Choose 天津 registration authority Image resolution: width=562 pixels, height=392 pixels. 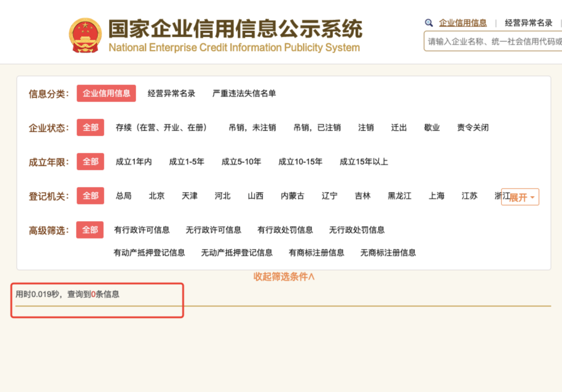189,196
